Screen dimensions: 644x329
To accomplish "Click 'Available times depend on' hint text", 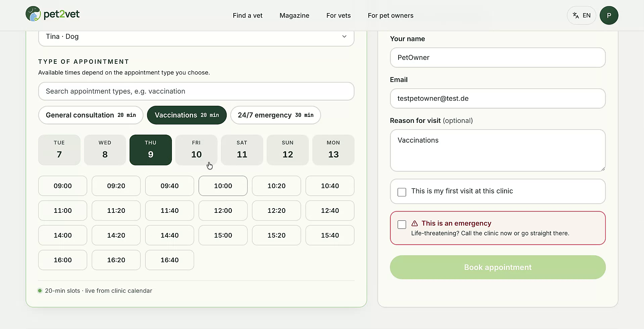I will click(x=124, y=73).
